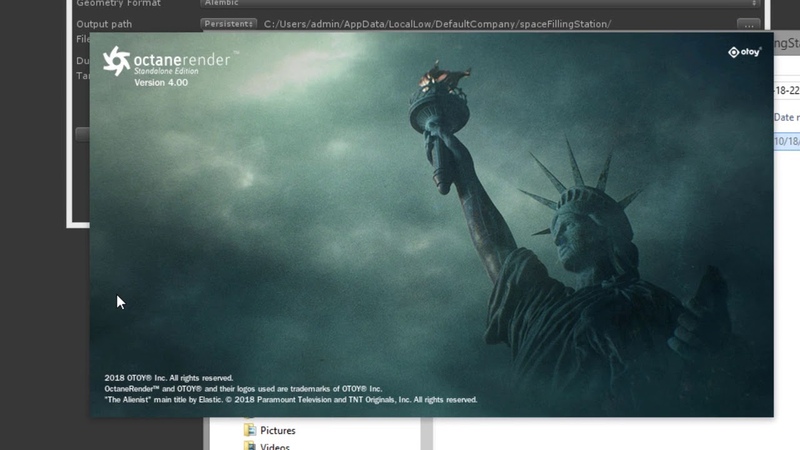Click the OTOY copyright notice line
This screenshot has height=450, width=800.
click(169, 378)
